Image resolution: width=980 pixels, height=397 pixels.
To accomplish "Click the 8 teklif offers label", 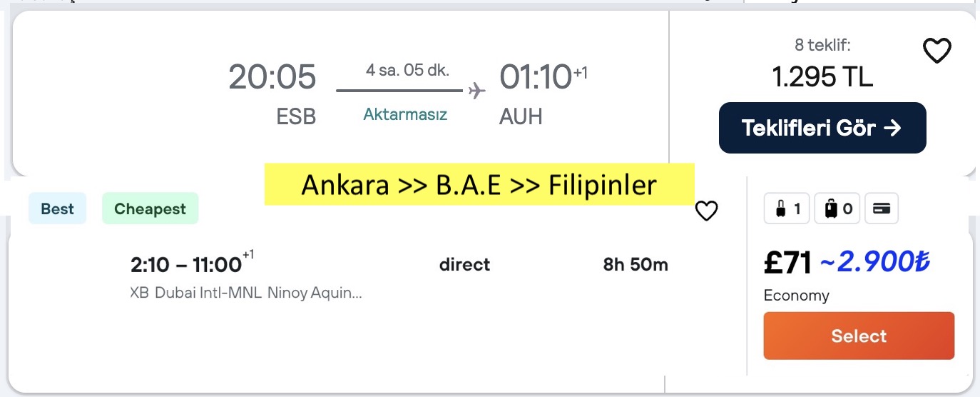I will click(x=822, y=46).
